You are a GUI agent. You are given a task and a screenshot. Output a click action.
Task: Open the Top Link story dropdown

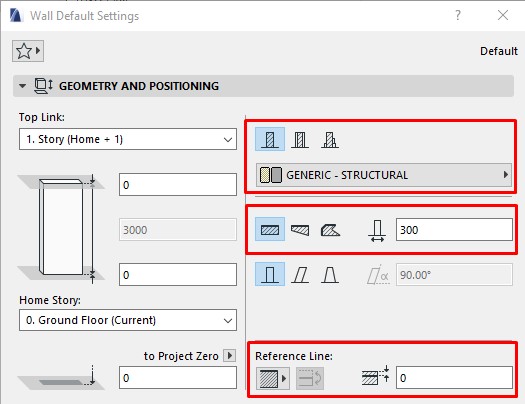click(x=128, y=139)
